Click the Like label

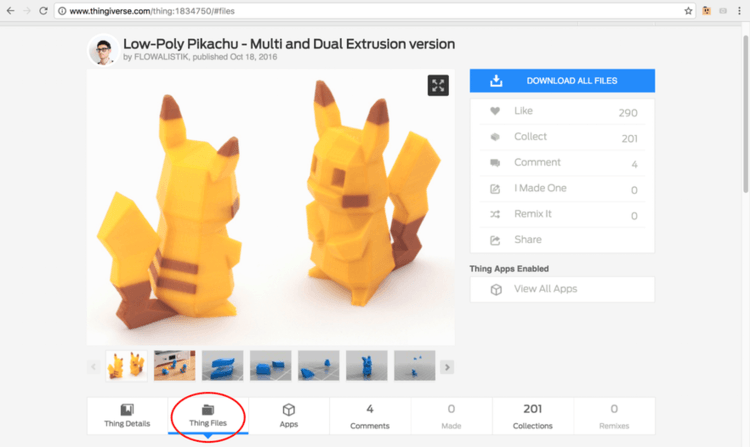523,111
